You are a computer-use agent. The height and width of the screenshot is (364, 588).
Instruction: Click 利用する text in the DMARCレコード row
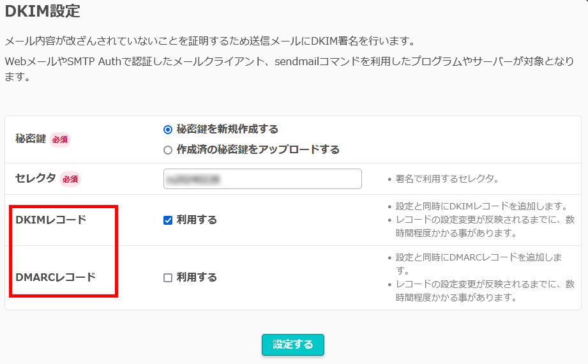(x=197, y=278)
